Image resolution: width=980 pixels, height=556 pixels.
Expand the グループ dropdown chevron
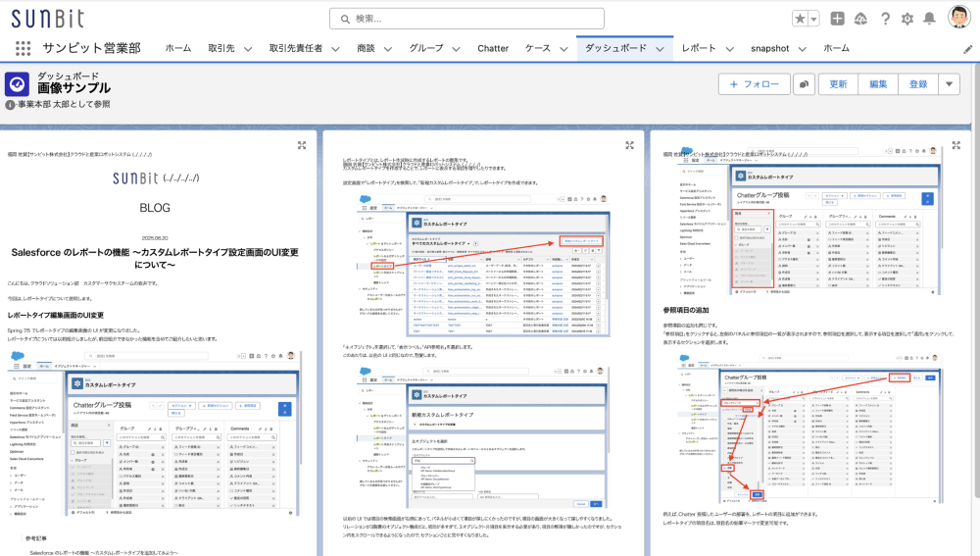(x=457, y=49)
